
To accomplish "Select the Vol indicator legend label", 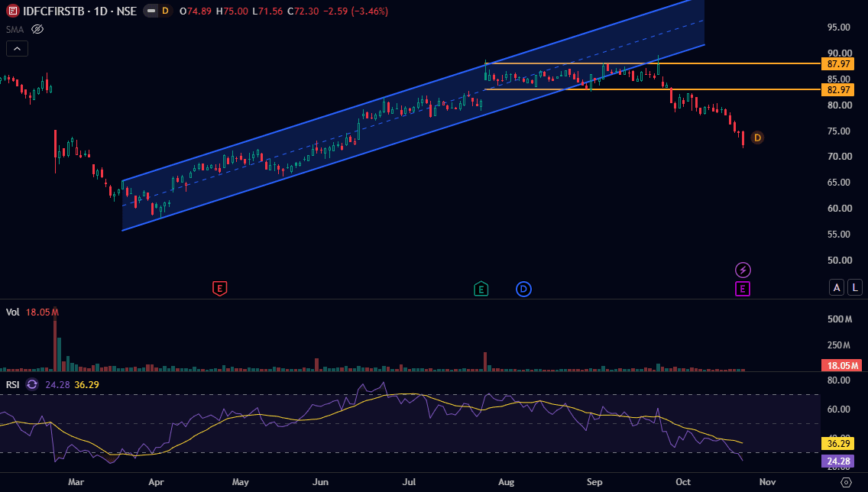I will point(13,312).
